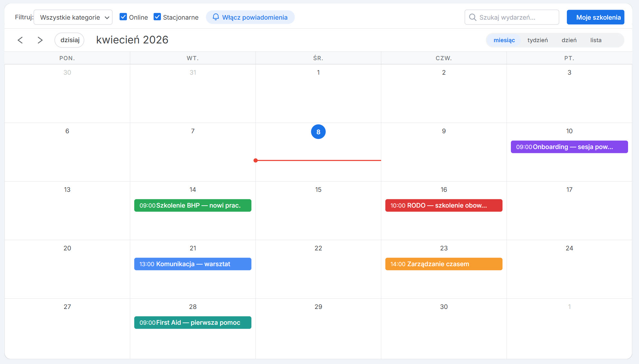The image size is (639, 364).
Task: Click the Moje szkolenia button
Action: click(x=595, y=17)
